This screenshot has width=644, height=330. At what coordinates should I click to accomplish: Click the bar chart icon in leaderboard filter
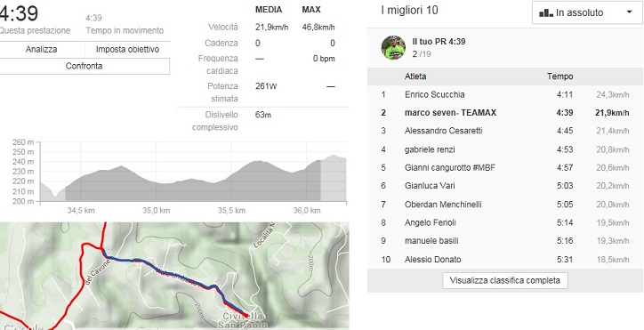tap(545, 13)
